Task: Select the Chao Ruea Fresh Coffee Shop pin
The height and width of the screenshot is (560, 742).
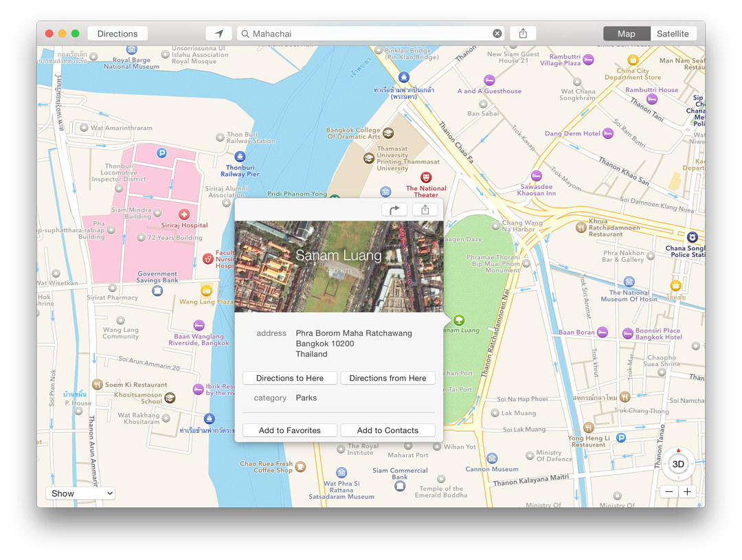Action: coord(300,467)
